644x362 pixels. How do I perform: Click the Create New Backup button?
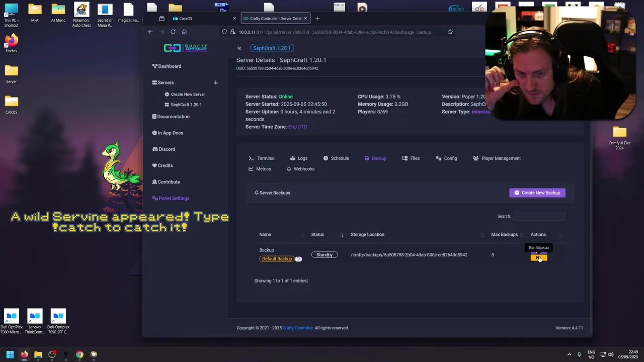[x=537, y=193]
